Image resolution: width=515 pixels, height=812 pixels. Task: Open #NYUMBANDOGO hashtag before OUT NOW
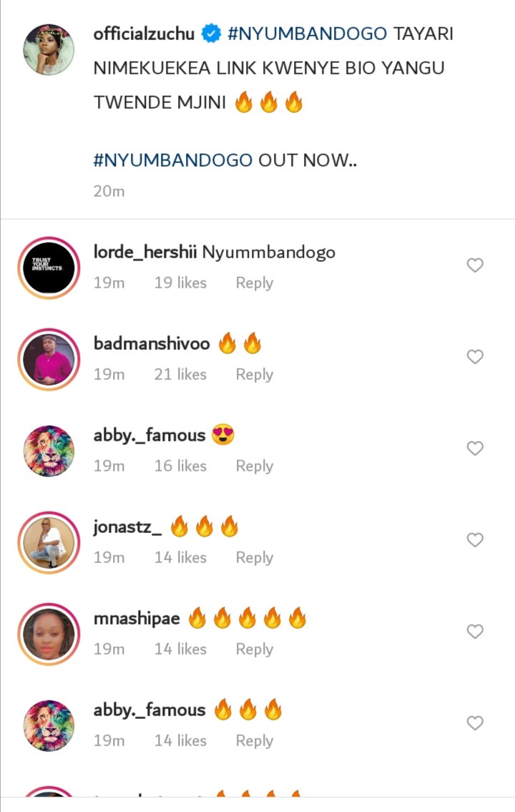click(173, 160)
